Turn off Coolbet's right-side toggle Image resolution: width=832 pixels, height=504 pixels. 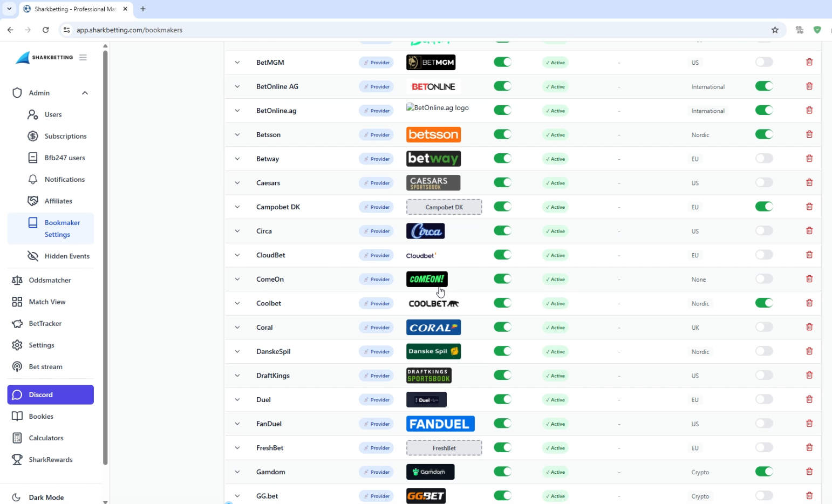(x=764, y=303)
